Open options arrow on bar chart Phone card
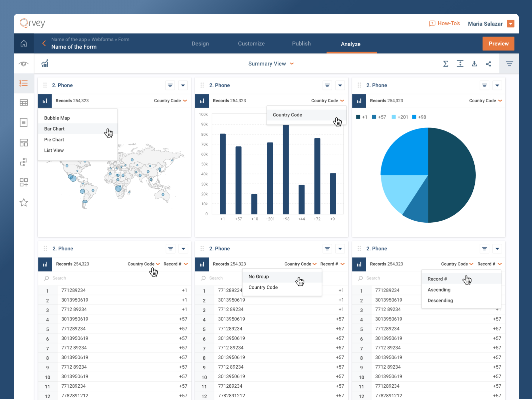 click(x=340, y=86)
